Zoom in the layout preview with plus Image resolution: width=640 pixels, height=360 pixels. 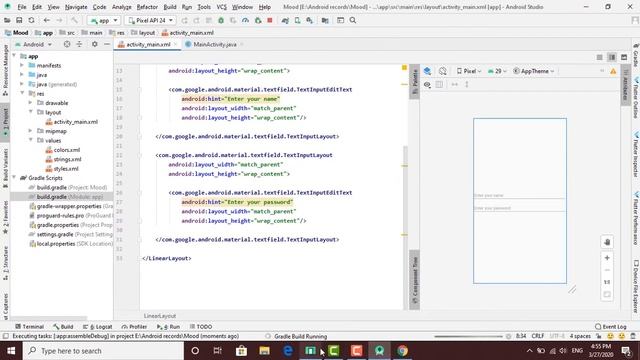(607, 258)
